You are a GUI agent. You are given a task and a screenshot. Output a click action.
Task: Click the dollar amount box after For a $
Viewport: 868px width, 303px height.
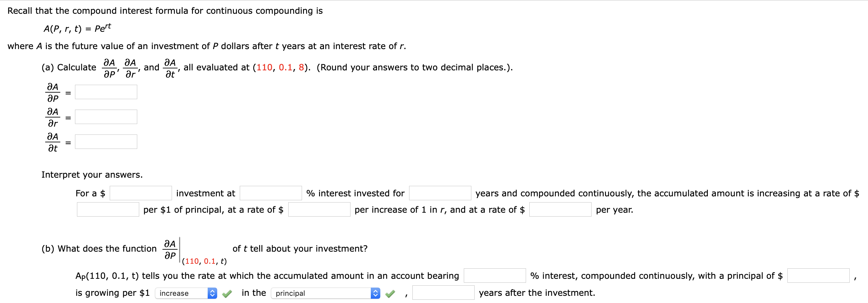(141, 193)
